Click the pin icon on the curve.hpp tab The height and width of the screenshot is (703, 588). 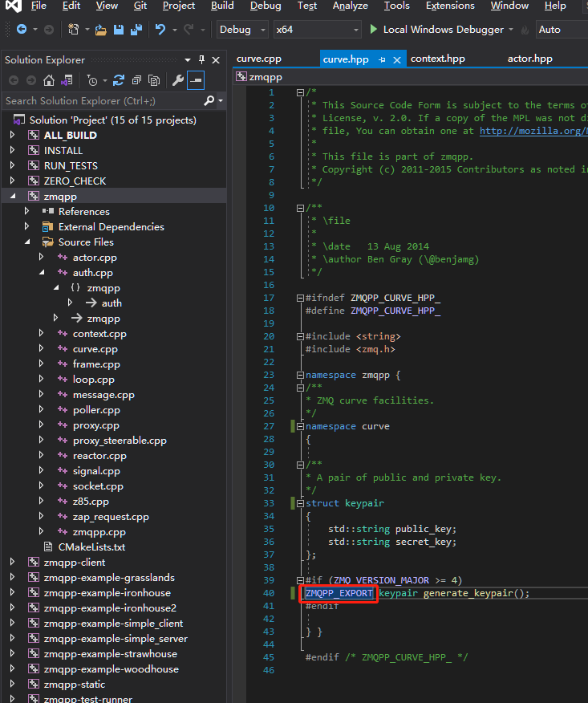[x=382, y=59]
